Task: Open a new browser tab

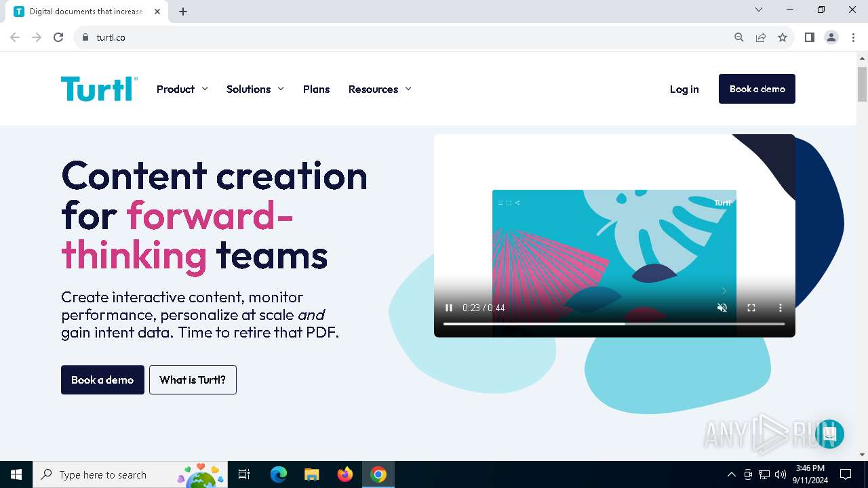Action: pyautogui.click(x=183, y=12)
